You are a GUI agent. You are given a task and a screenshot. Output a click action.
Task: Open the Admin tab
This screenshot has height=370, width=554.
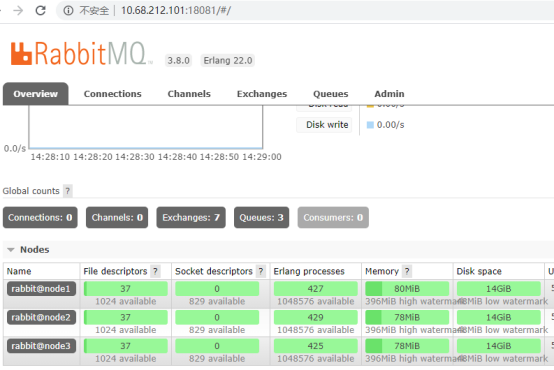click(x=389, y=94)
